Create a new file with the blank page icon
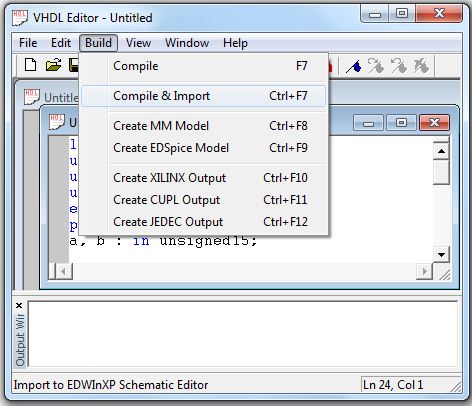This screenshot has width=472, height=406. 31,65
